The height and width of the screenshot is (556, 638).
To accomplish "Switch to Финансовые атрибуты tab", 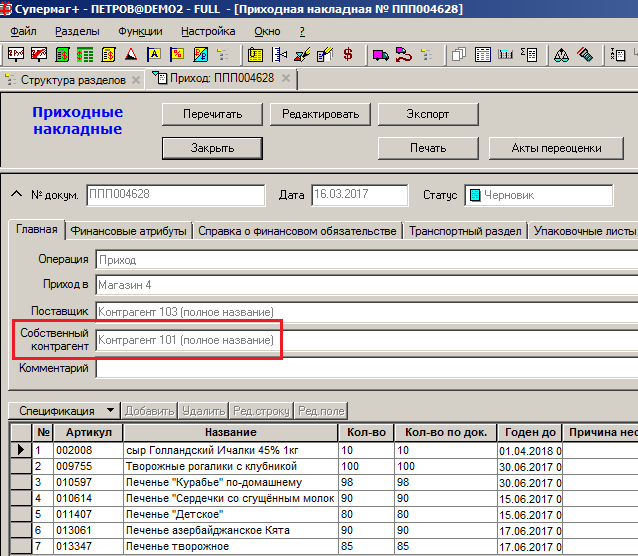I will 129,231.
